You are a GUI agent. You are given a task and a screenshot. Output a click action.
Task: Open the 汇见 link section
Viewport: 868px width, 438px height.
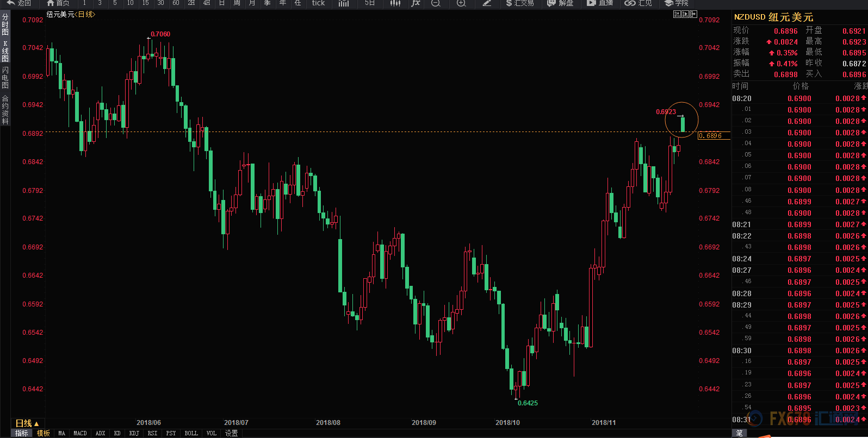click(638, 3)
